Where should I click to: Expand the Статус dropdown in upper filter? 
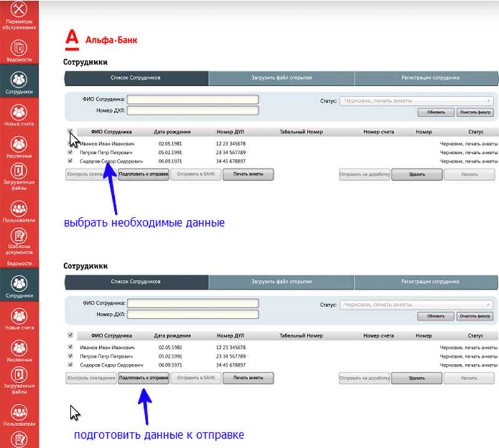tap(417, 101)
